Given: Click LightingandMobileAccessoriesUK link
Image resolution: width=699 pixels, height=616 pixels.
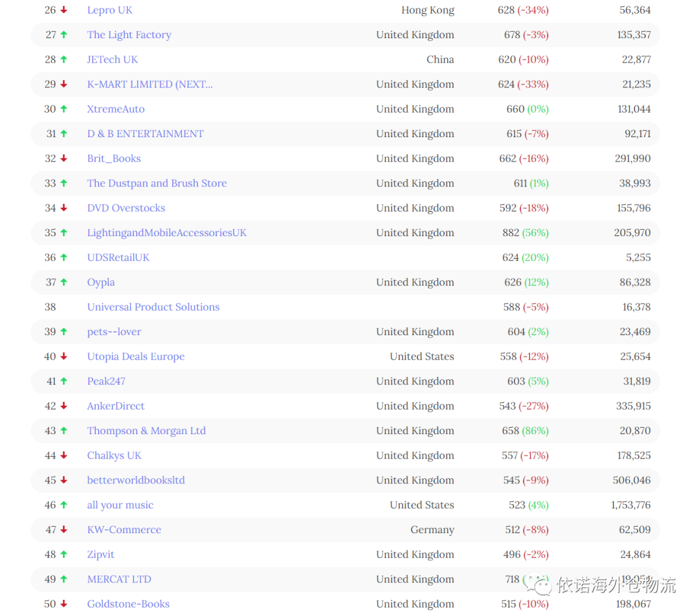Looking at the screenshot, I should 167,233.
